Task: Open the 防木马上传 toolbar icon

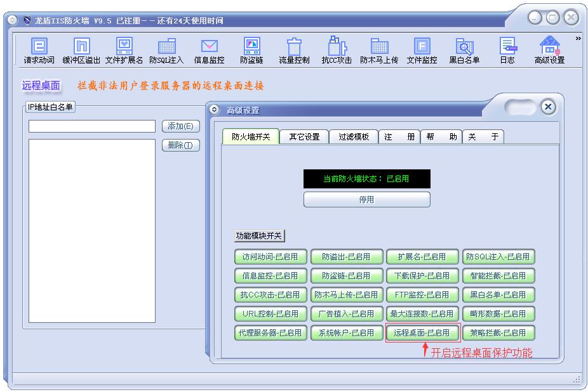Action: tap(379, 51)
